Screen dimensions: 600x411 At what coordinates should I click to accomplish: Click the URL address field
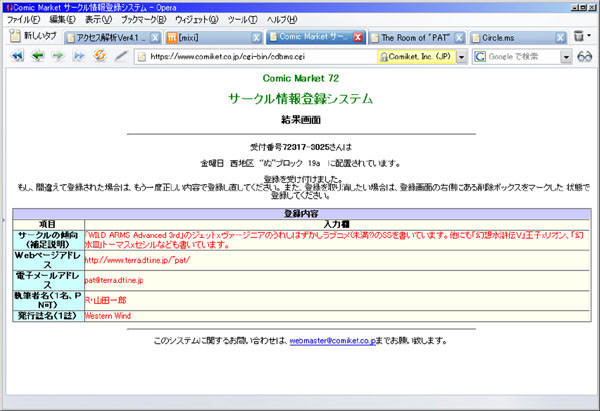point(262,57)
